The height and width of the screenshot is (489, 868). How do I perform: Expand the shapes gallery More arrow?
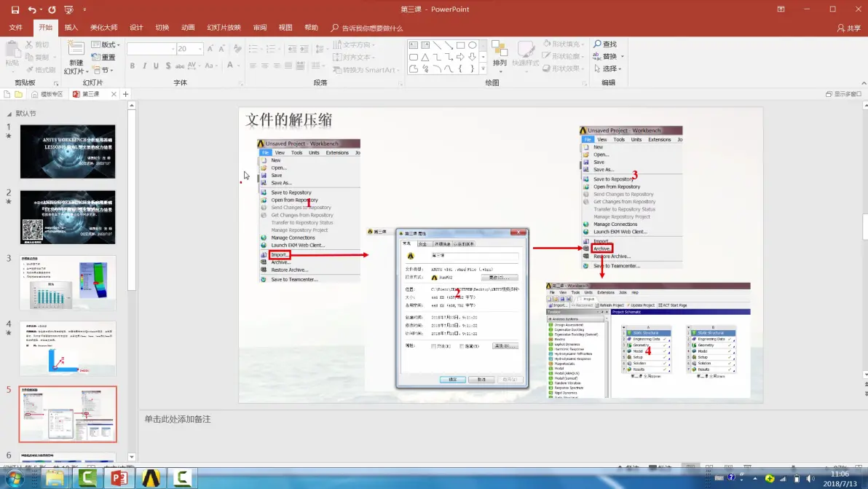(483, 69)
